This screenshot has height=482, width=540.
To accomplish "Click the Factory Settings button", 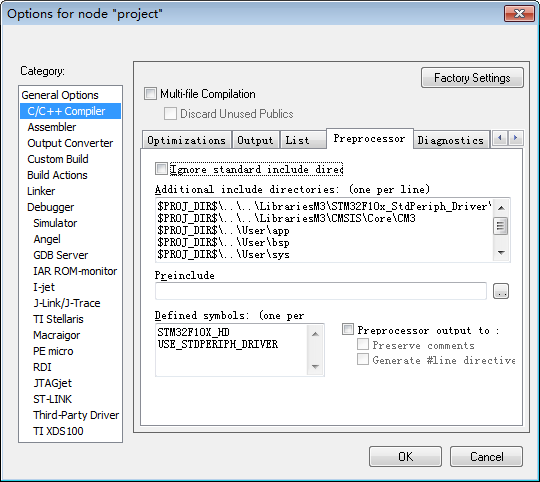I will pos(472,78).
